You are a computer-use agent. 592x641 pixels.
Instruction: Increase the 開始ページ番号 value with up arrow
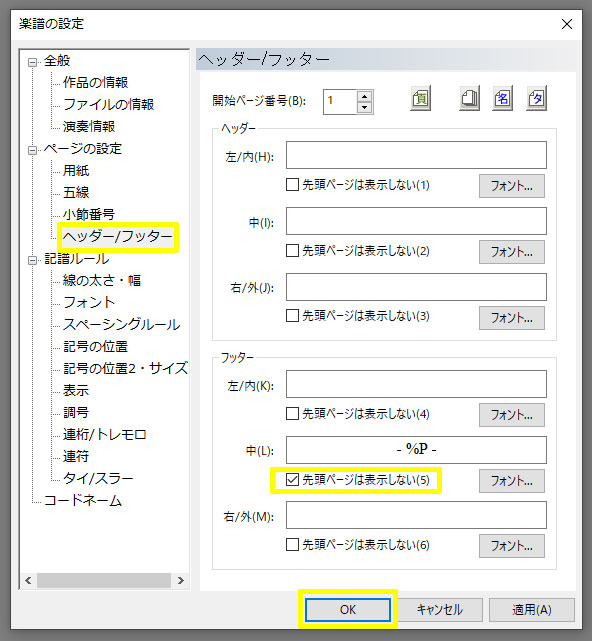click(364, 96)
